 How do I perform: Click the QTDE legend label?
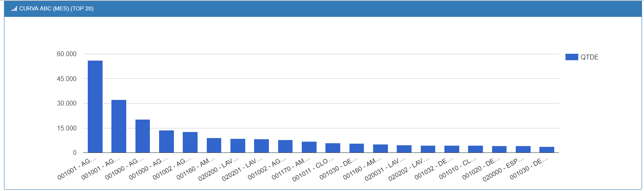[x=589, y=57]
